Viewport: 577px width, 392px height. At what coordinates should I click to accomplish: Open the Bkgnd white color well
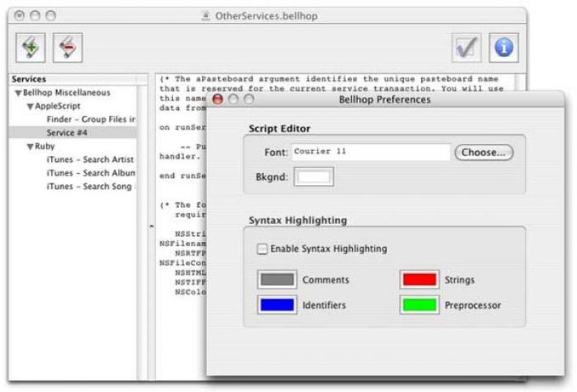[313, 176]
